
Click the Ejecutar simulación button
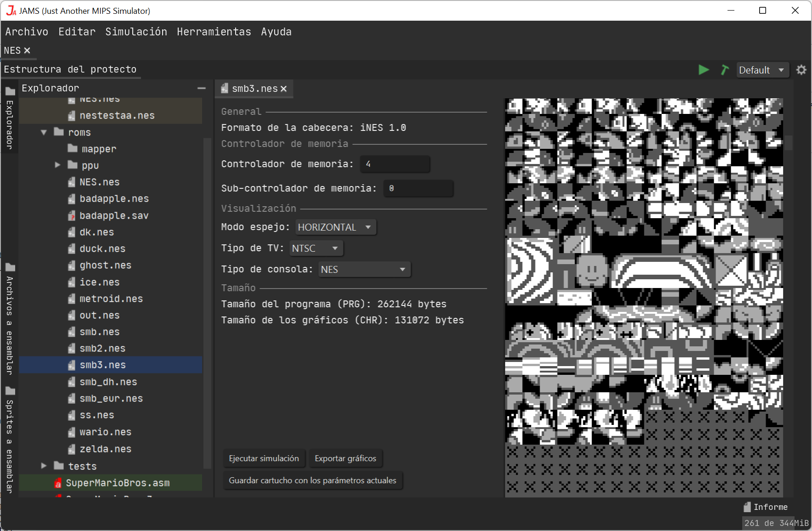(264, 458)
